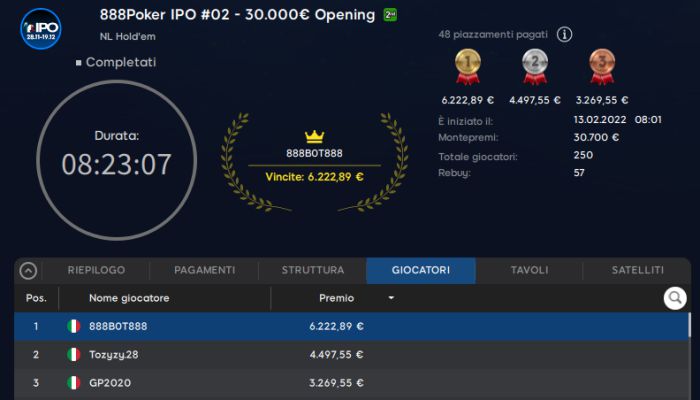This screenshot has width=700, height=400.
Task: Go to the SATELLITI tab
Action: [x=638, y=270]
